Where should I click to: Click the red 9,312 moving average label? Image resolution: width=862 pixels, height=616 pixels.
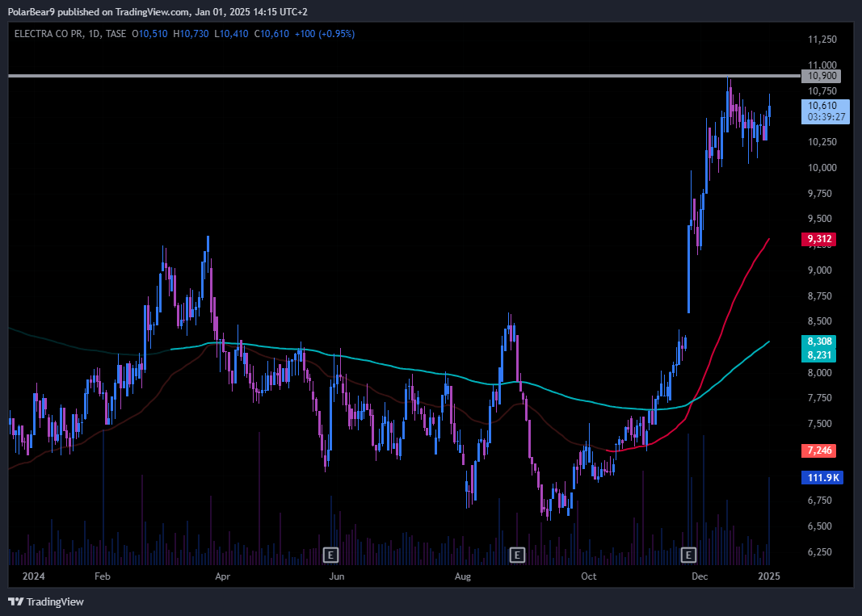(819, 239)
